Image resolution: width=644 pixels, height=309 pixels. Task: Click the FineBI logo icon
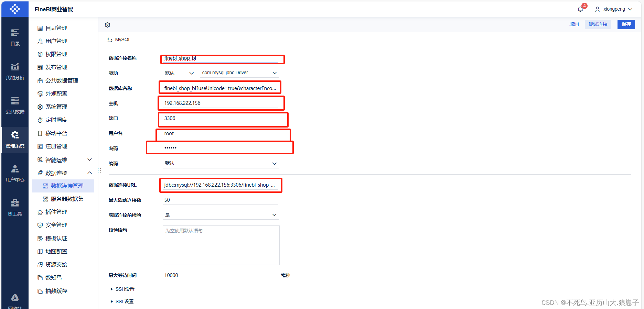pos(15,9)
